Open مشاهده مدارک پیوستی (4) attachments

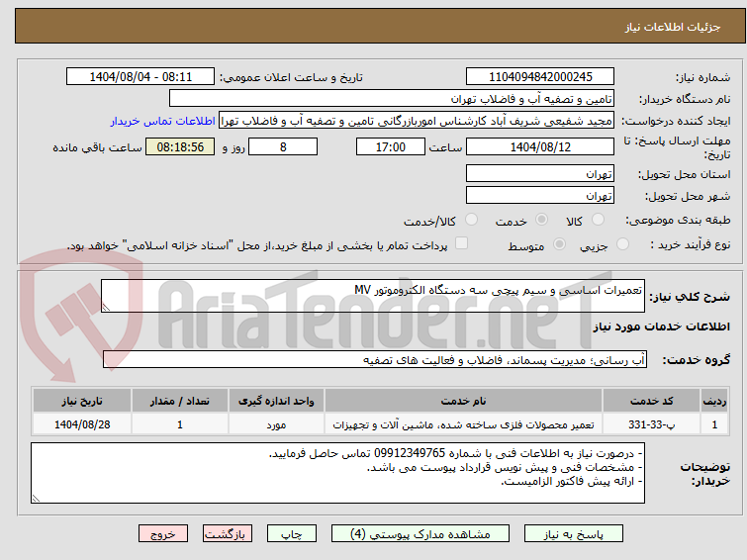pos(420,534)
